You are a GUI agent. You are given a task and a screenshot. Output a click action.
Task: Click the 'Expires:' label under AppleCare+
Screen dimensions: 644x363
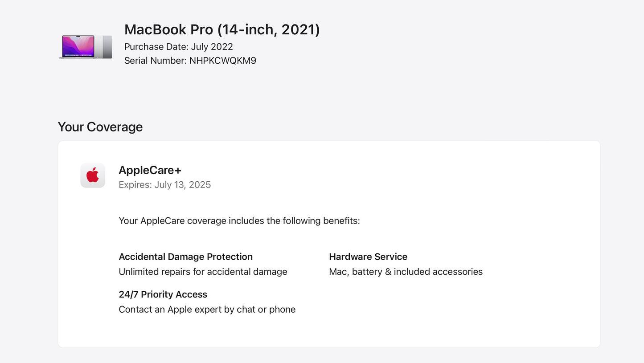(135, 185)
